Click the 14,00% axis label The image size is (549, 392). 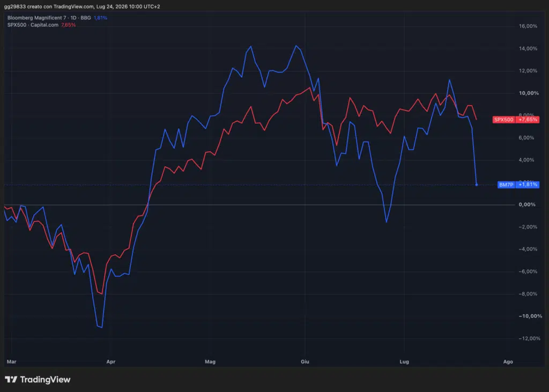click(528, 49)
